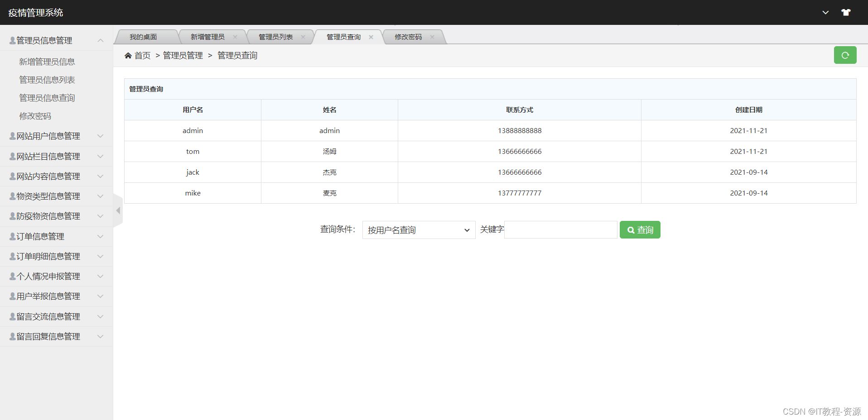Expand 订单明细信息管理 chevron
Image resolution: width=868 pixels, height=420 pixels.
point(101,256)
